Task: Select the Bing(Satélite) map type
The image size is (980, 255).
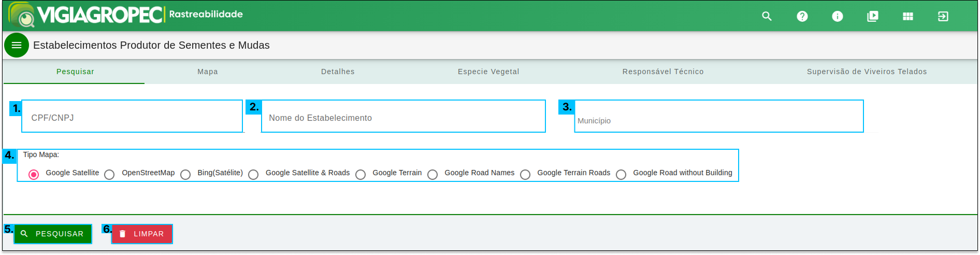Action: 185,175
